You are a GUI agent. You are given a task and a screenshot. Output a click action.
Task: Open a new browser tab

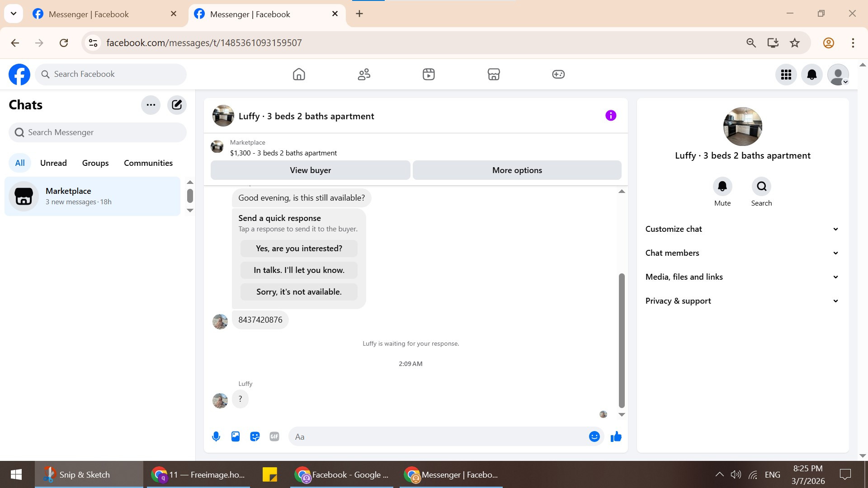coord(359,14)
